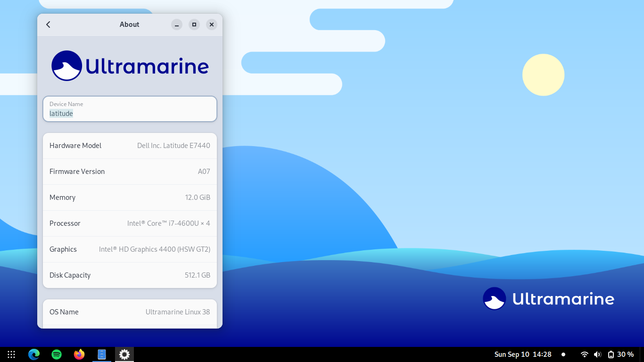Open Wi-Fi status icon
This screenshot has width=644, height=362.
click(585, 354)
